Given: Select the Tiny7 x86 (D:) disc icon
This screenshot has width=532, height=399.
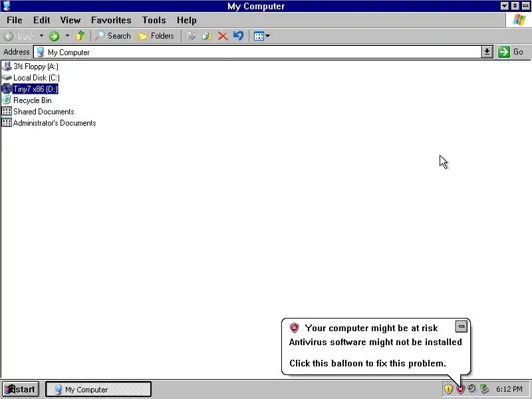Looking at the screenshot, I should pos(7,89).
